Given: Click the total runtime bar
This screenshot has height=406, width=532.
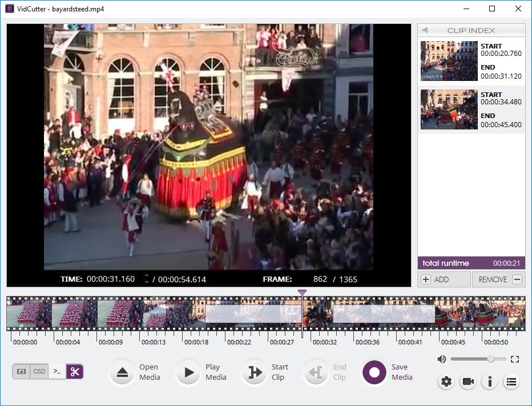Looking at the screenshot, I should (471, 263).
